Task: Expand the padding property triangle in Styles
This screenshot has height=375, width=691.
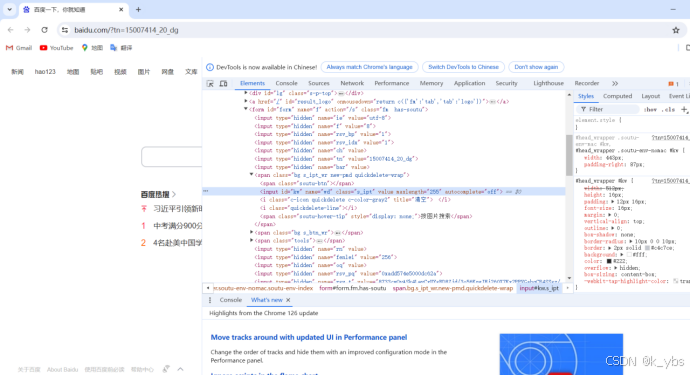Action: tap(613, 202)
